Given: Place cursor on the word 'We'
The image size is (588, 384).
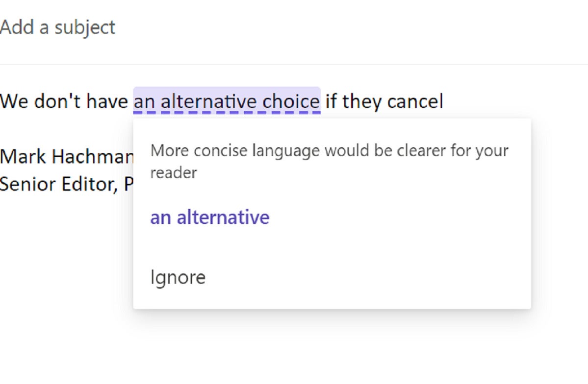Looking at the screenshot, I should pos(14,101).
